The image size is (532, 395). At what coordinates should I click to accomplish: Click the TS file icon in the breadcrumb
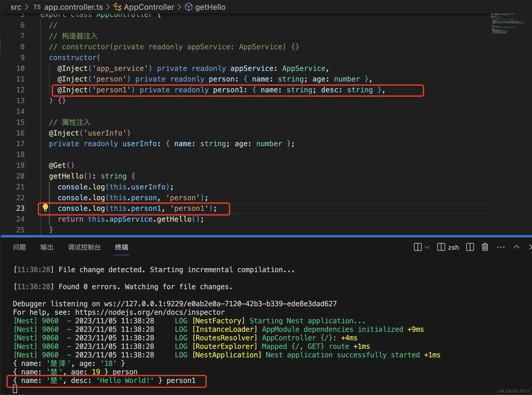pyautogui.click(x=37, y=7)
